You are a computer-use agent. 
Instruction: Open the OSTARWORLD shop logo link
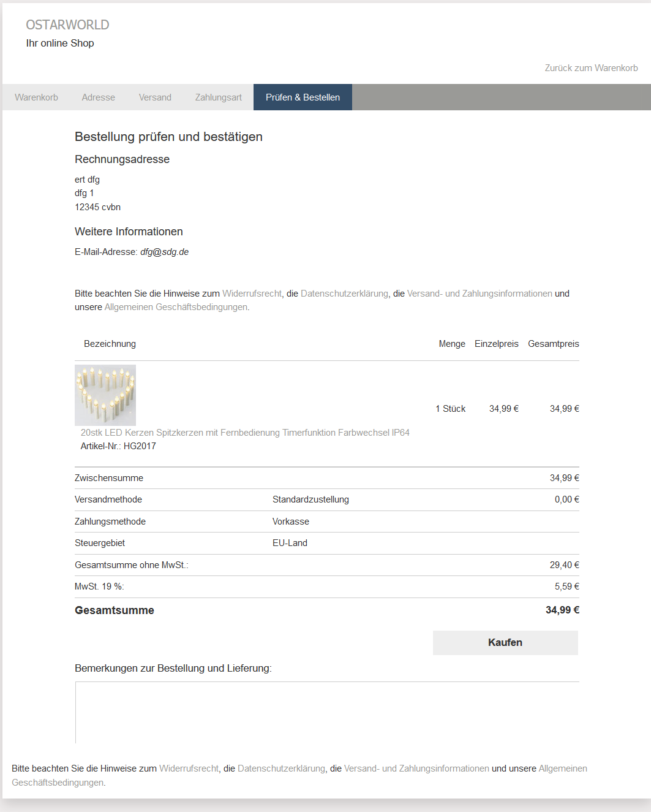coord(67,25)
